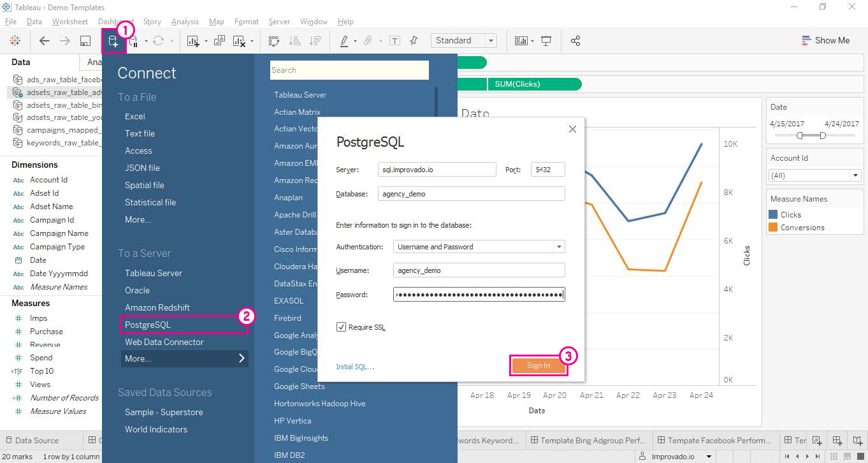This screenshot has width=868, height=463.
Task: Click the Show/Hide Cards icon
Action: click(x=521, y=41)
